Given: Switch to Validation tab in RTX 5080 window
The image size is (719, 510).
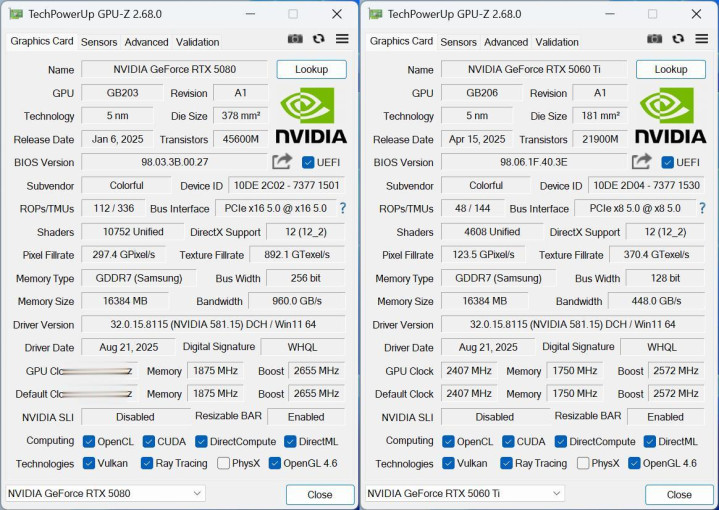Looking at the screenshot, I should [198, 42].
